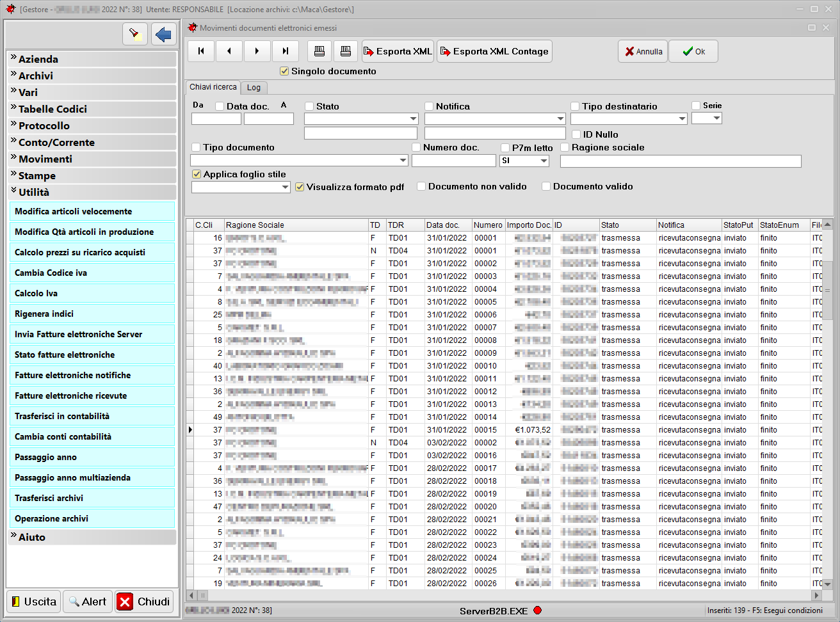Click the Annulla button

tap(643, 51)
